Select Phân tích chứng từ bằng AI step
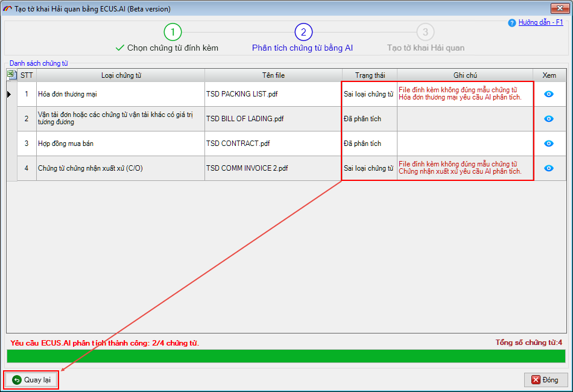Screen dimensions: 573x392 pyautogui.click(x=302, y=48)
